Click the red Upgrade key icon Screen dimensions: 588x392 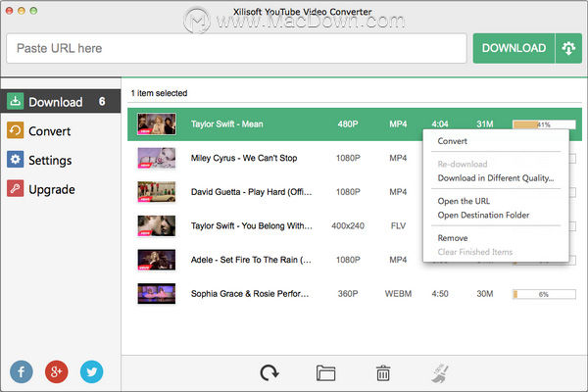point(15,188)
